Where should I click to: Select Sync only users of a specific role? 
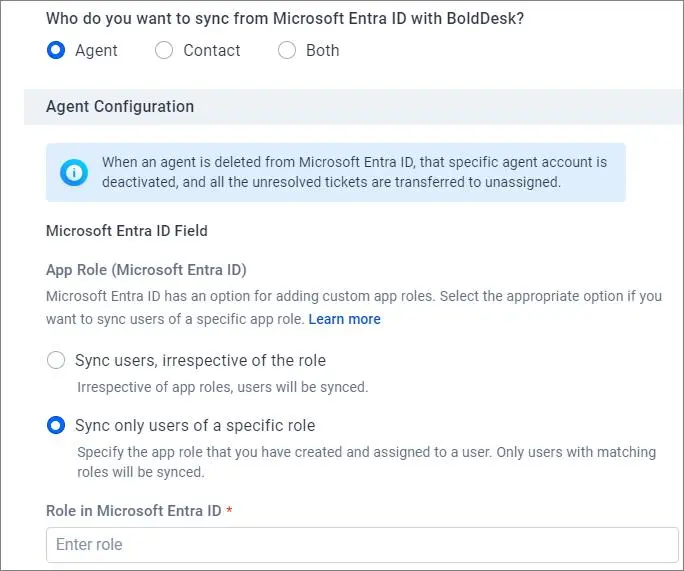(56, 425)
